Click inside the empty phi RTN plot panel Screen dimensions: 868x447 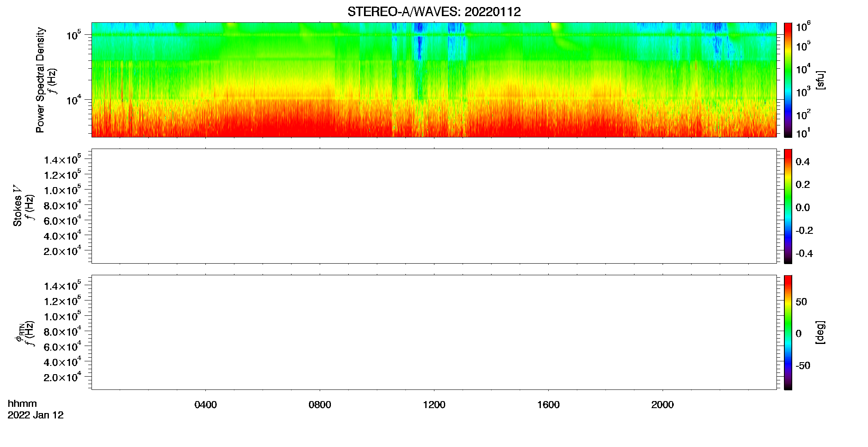[x=434, y=332]
